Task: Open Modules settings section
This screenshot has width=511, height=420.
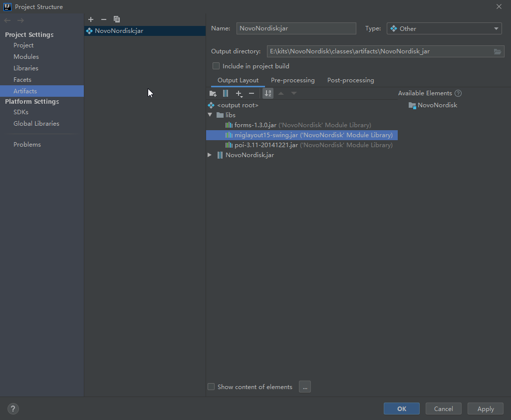Action: (26, 57)
